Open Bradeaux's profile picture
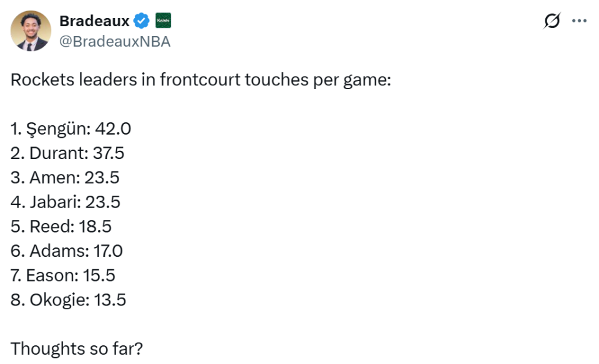599x364 pixels. click(30, 31)
